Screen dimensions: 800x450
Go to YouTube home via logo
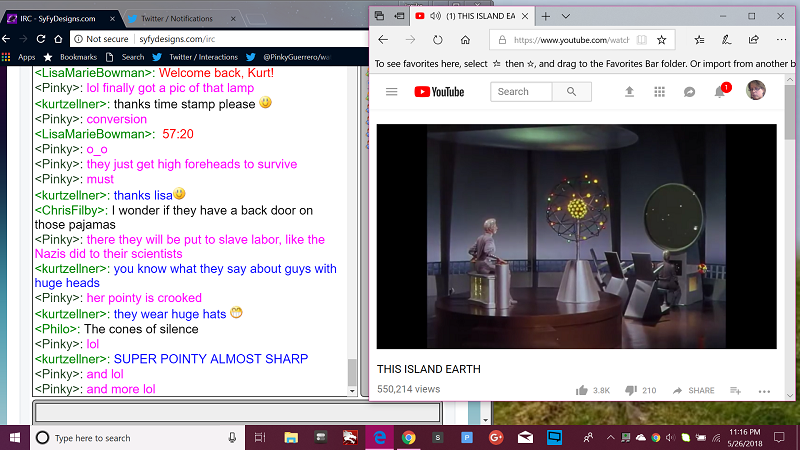(x=439, y=92)
